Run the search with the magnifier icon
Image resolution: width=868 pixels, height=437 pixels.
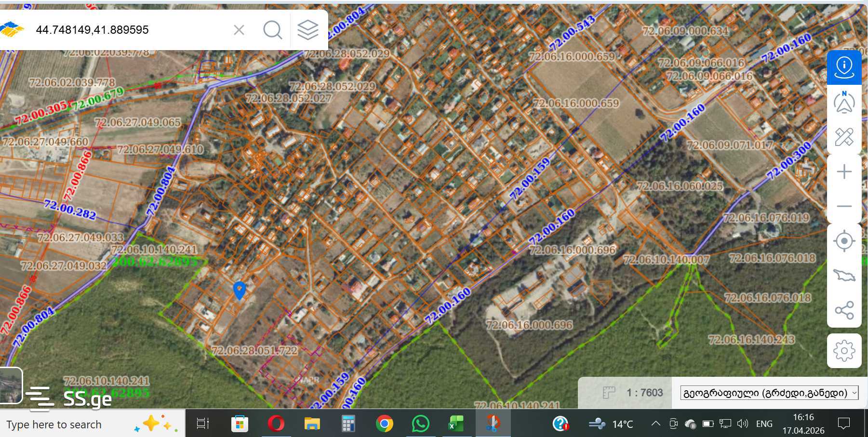pos(273,30)
